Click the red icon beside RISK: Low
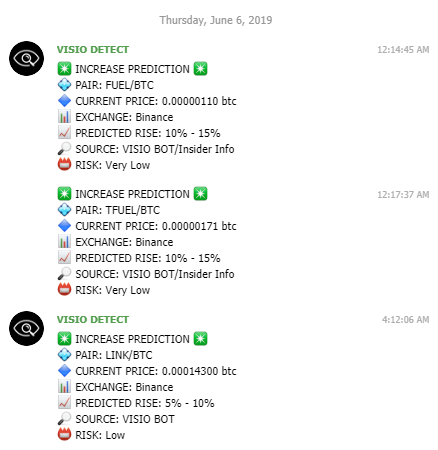438x450 pixels. click(64, 435)
